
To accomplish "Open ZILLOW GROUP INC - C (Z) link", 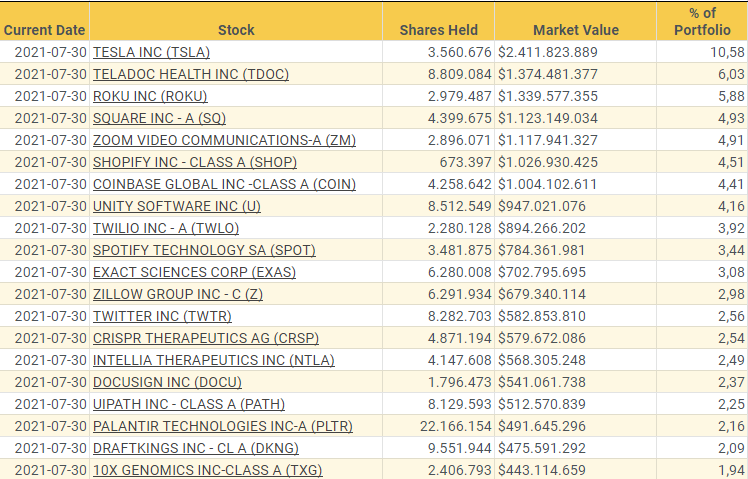I will tap(177, 293).
